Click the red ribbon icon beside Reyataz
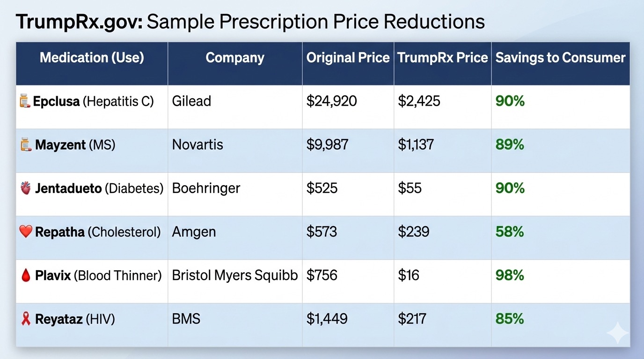This screenshot has width=644, height=359. coord(26,319)
